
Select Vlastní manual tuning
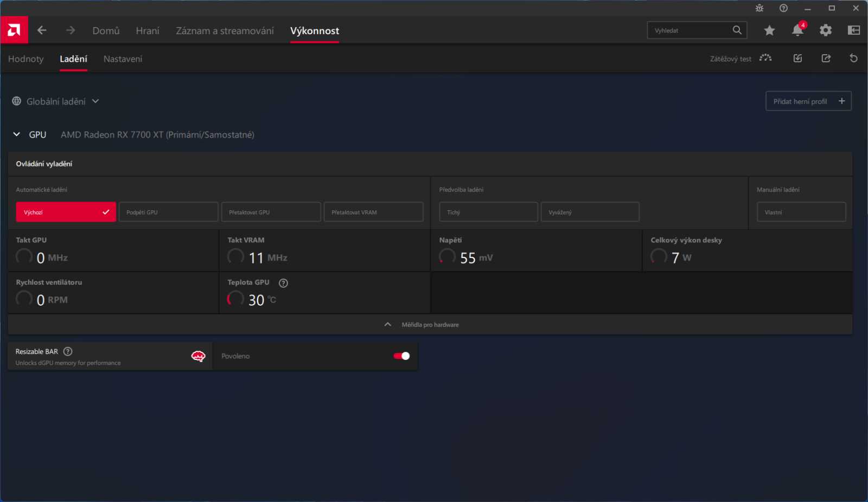[801, 212]
